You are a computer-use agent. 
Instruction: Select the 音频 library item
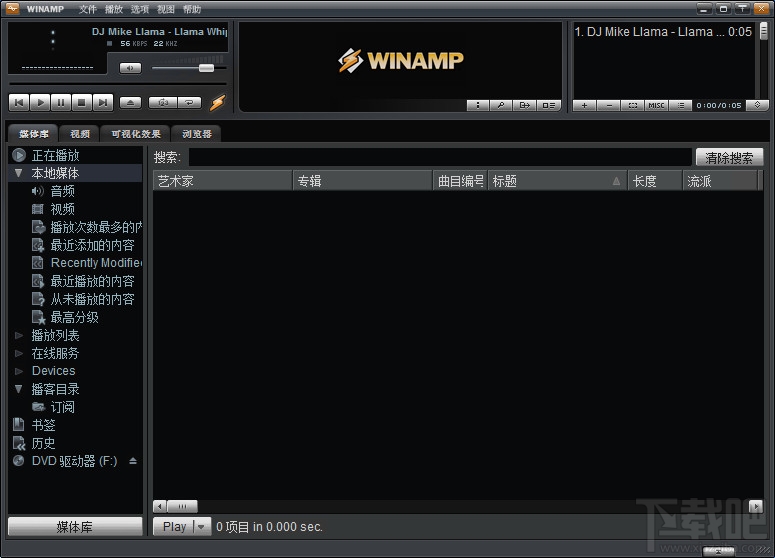(x=62, y=191)
